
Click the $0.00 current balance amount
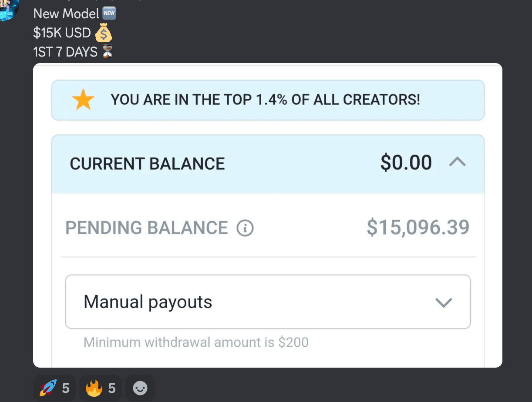tap(406, 163)
